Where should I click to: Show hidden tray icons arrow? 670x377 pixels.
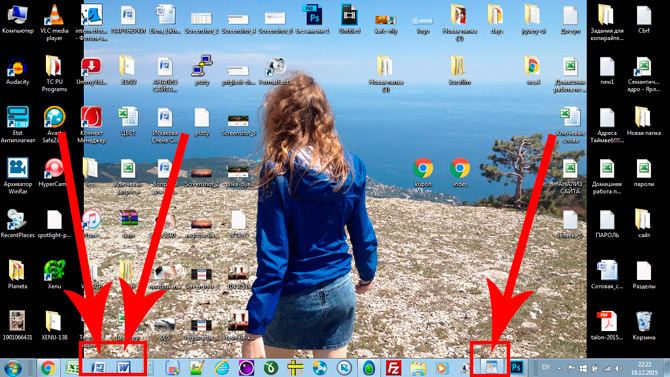click(559, 368)
